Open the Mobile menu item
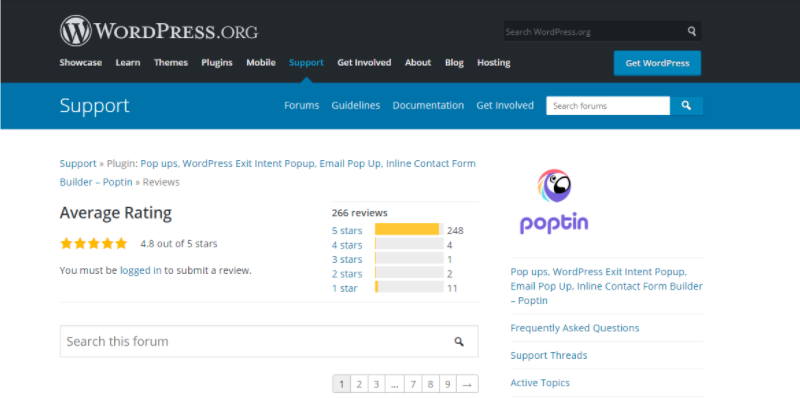Screen dimensions: 800x398 (x=261, y=63)
